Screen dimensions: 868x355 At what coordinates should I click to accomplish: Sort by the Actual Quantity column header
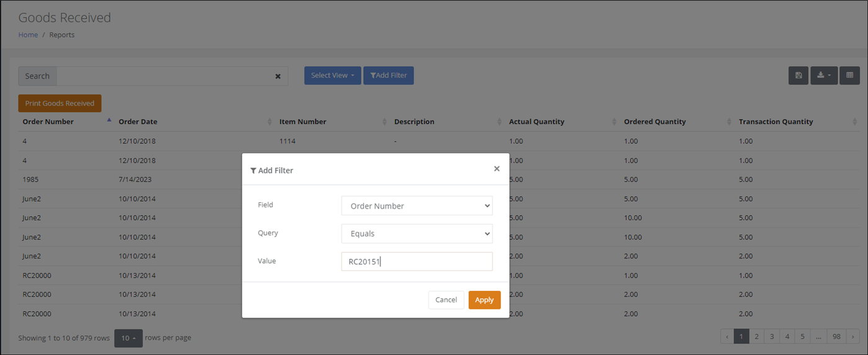(x=562, y=122)
